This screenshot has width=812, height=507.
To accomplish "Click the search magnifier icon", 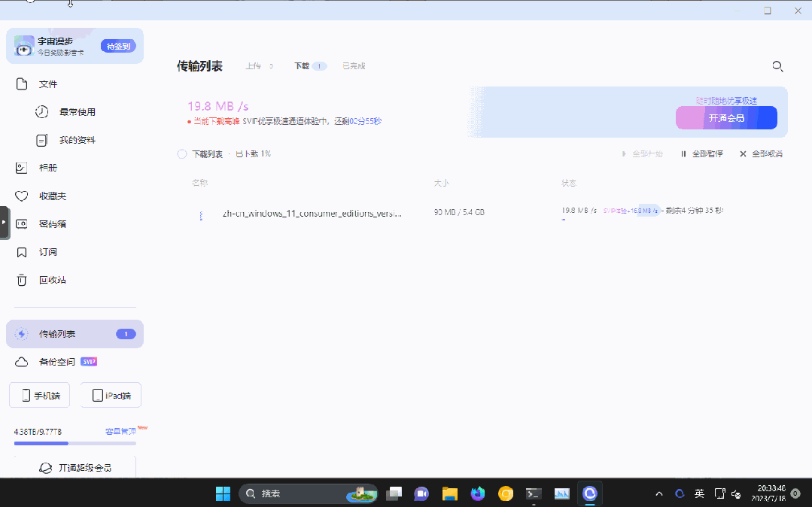I will pos(777,66).
